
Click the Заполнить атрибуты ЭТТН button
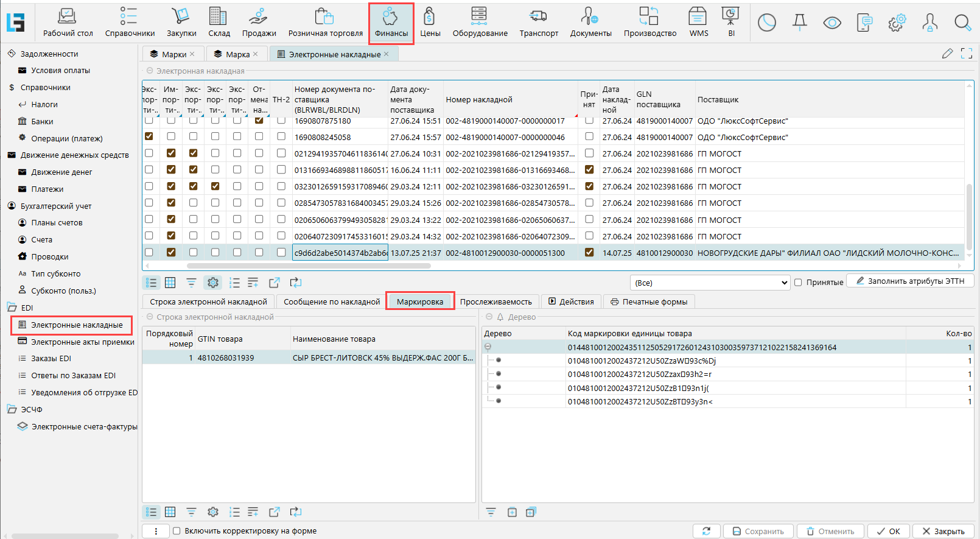coord(910,281)
